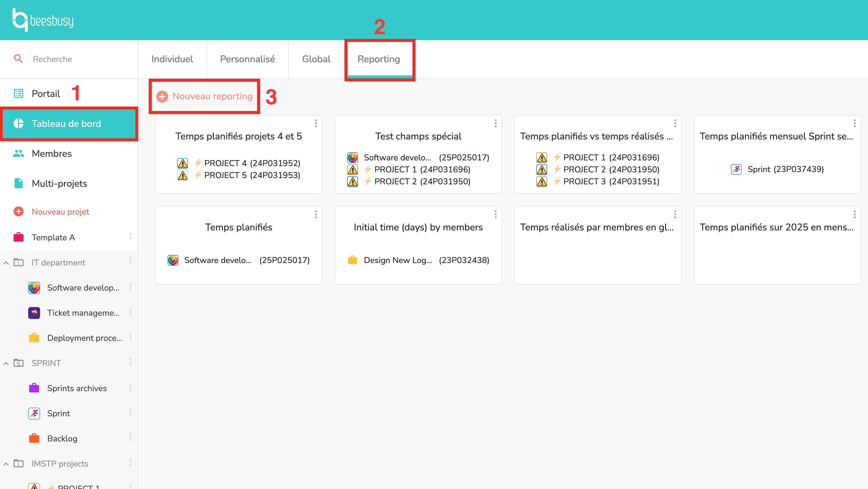The image size is (868, 489).
Task: Open SPRINT folder options menu
Action: coord(130,362)
